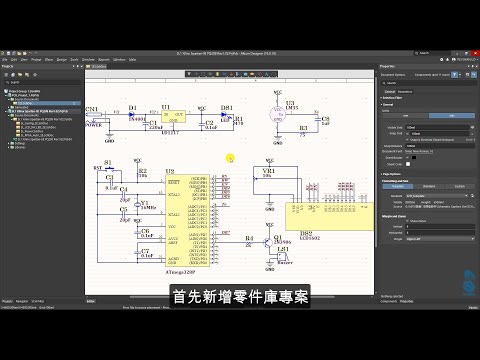
Task: Switch to the Parameters tab
Action: coord(405,92)
